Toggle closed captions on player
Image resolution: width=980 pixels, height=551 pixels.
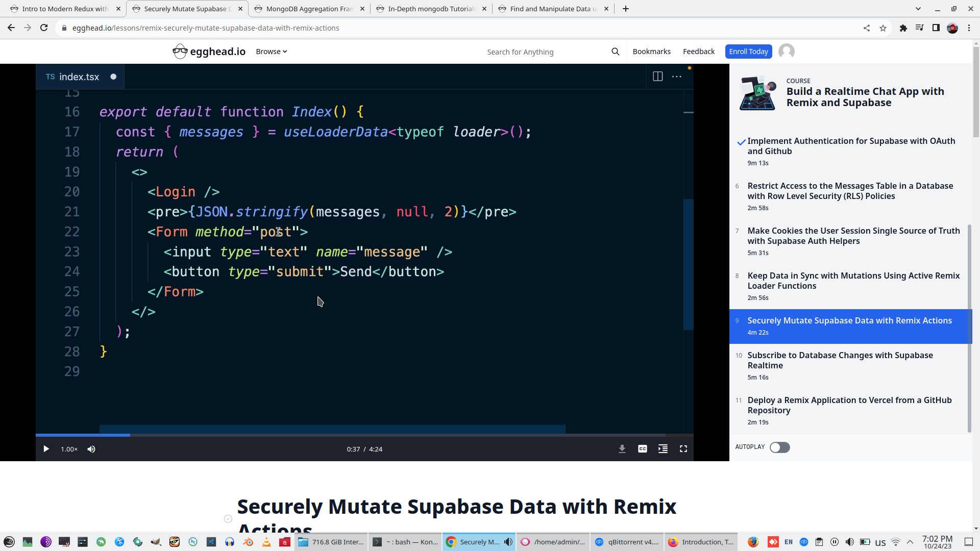click(643, 449)
